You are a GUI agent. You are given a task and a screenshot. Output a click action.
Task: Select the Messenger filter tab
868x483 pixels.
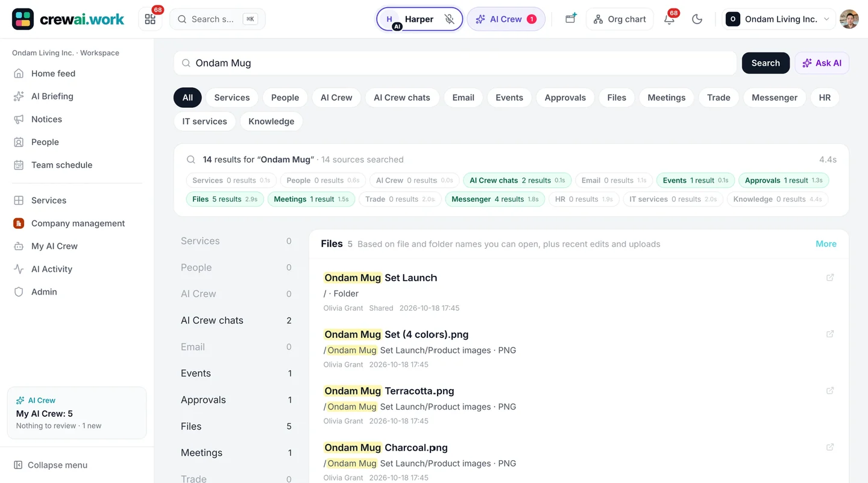pos(775,98)
